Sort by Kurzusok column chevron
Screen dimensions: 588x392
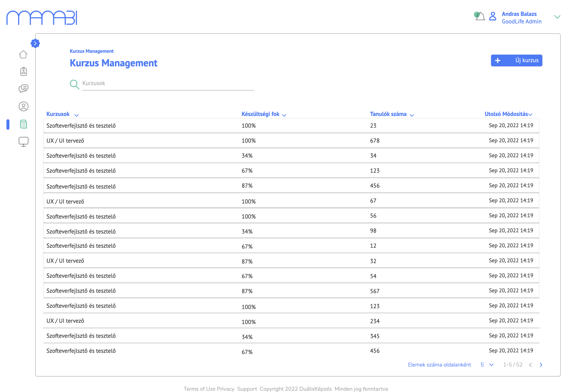click(x=76, y=115)
